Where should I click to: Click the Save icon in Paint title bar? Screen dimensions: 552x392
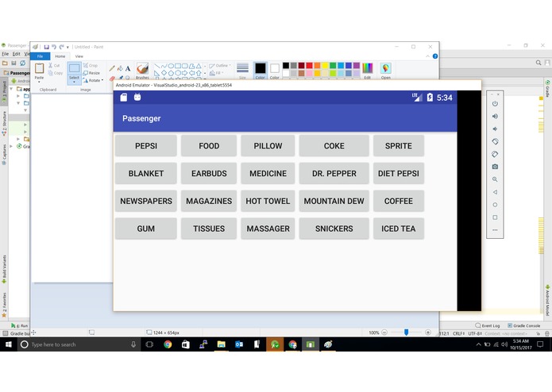click(47, 47)
